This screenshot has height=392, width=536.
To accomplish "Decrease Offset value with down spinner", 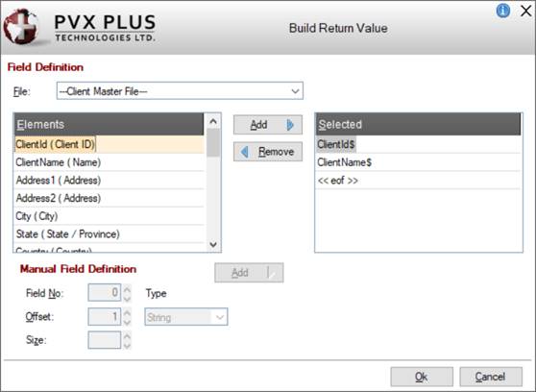I will point(127,322).
